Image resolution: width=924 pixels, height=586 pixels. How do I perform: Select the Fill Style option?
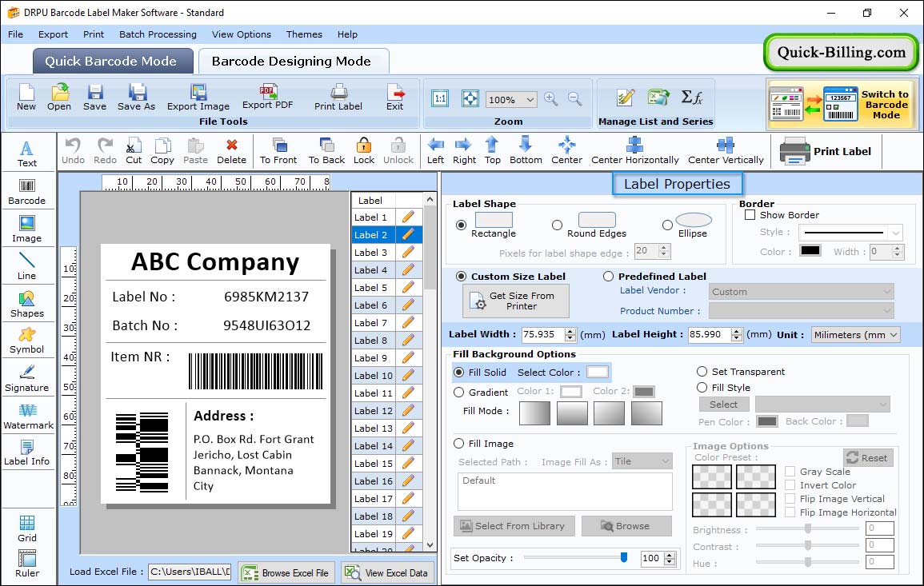[702, 388]
